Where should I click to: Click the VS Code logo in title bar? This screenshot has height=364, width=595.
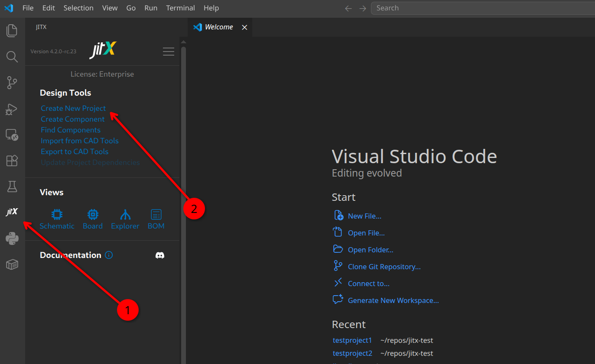tap(9, 8)
